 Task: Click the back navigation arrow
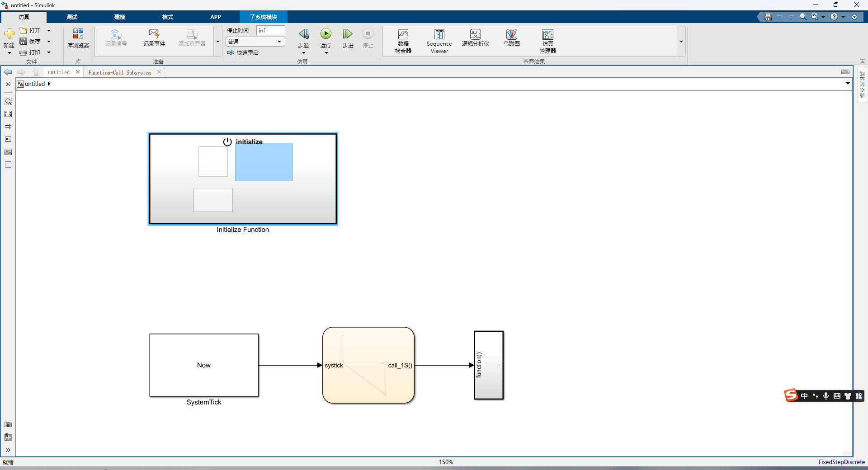coord(8,72)
